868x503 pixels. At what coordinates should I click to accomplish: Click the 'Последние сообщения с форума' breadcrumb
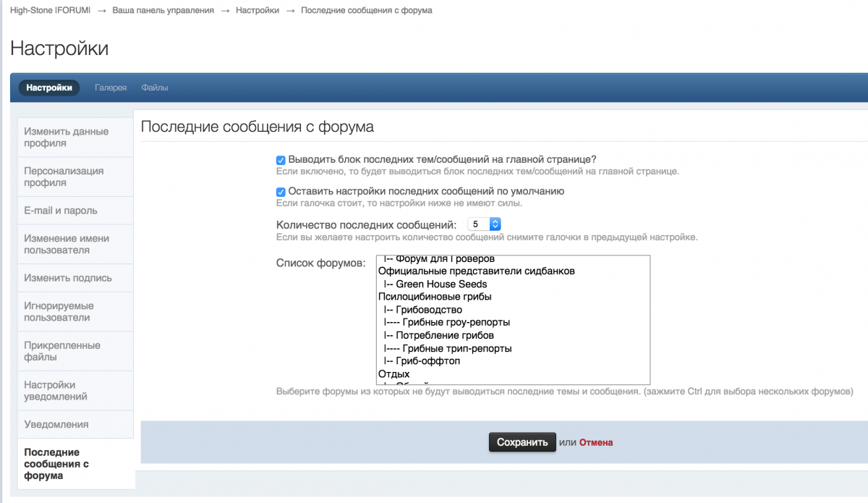pyautogui.click(x=367, y=11)
